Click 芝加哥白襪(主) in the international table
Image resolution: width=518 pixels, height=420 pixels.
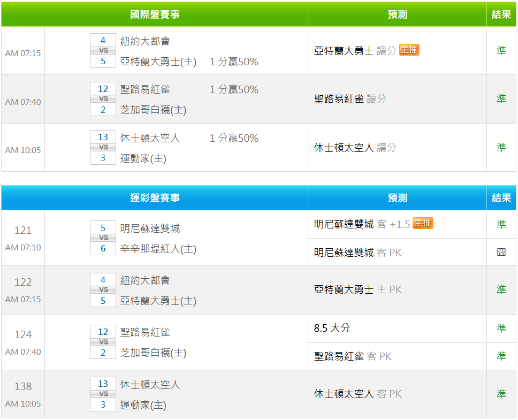[153, 110]
